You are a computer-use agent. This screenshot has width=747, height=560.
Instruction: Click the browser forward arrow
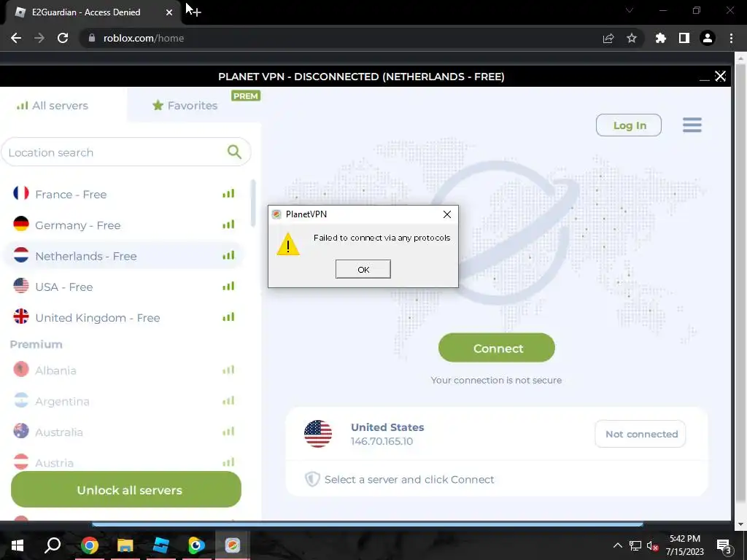click(x=39, y=38)
